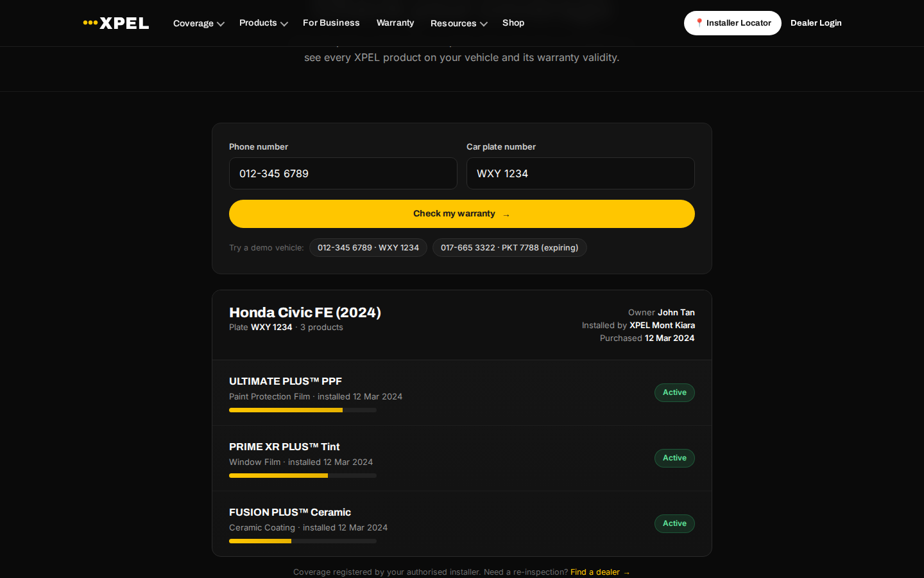
Task: Follow the Find a dealer link
Action: [600, 572]
